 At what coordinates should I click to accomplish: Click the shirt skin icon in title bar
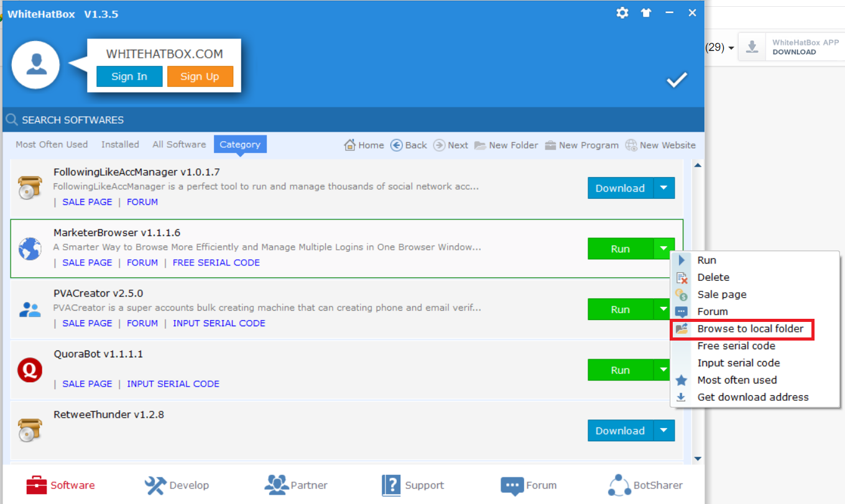click(x=646, y=13)
